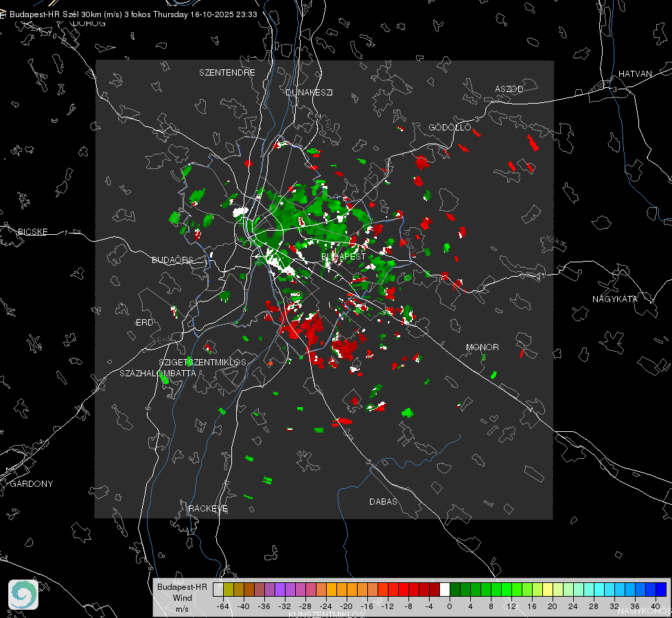Click the BICSKE map label

pos(33,231)
